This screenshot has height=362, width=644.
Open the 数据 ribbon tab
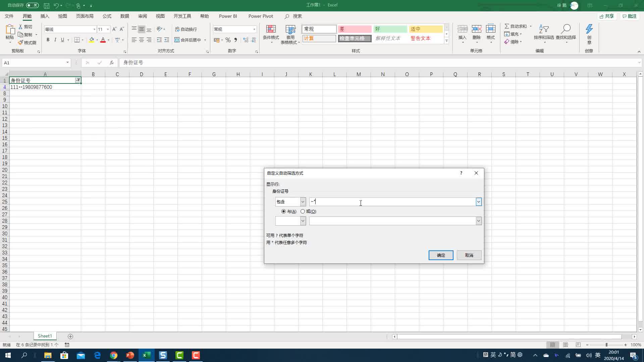(125, 16)
